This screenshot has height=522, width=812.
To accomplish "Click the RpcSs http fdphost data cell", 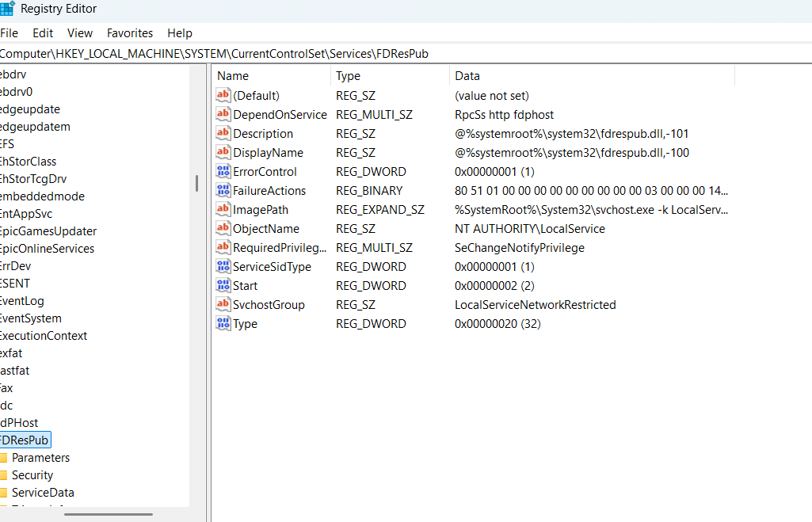I will (504, 114).
